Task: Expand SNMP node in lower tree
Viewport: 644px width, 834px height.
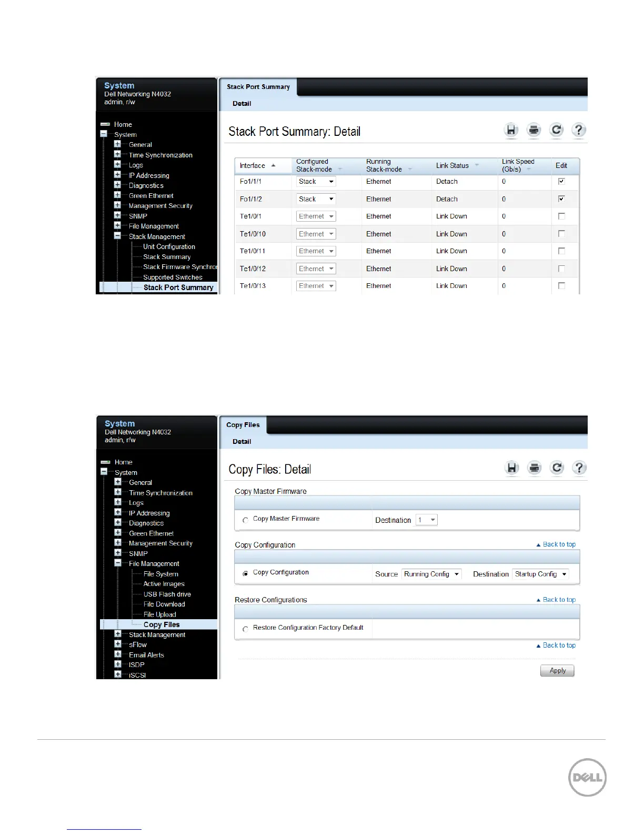Action: pos(118,553)
